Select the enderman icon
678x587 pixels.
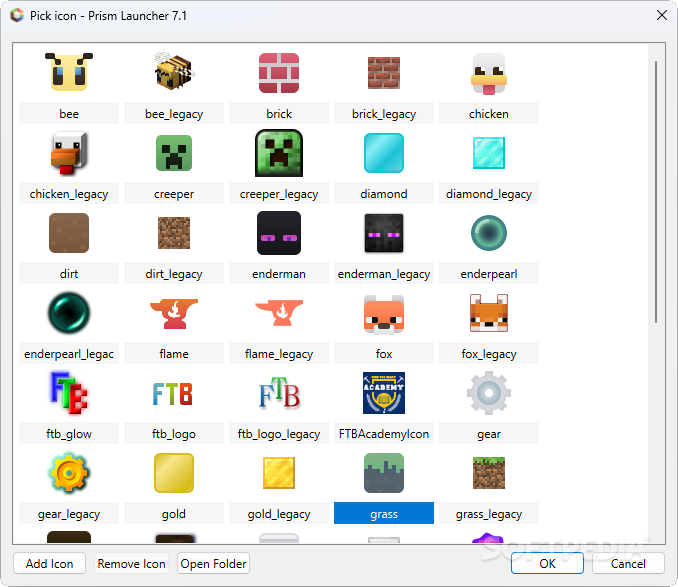tap(279, 233)
